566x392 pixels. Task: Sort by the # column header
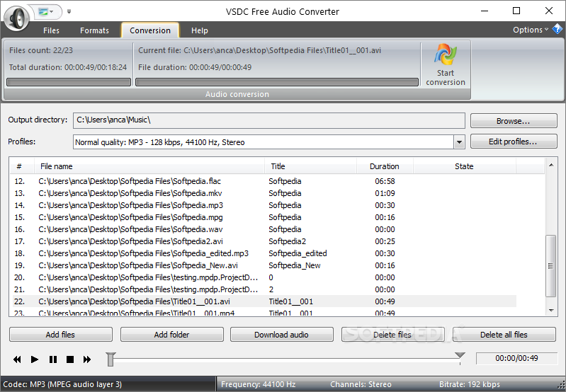(x=20, y=166)
